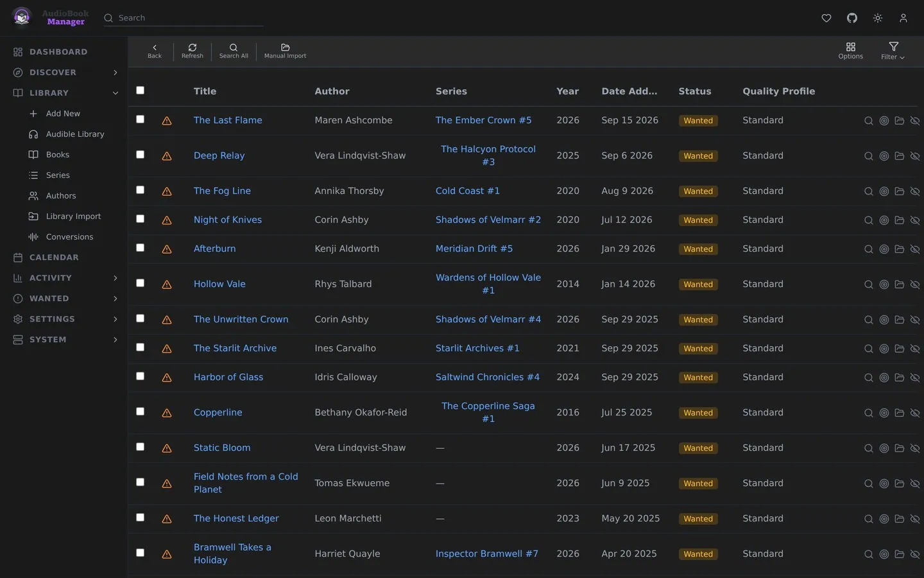
Task: Select the checkbox for Bramwell Takes a Holiday
Action: (x=141, y=553)
